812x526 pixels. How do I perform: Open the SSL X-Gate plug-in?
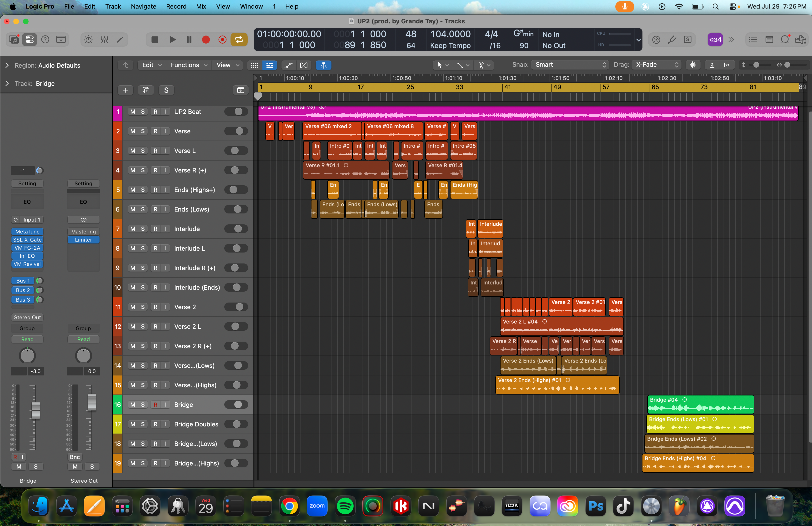[27, 240]
